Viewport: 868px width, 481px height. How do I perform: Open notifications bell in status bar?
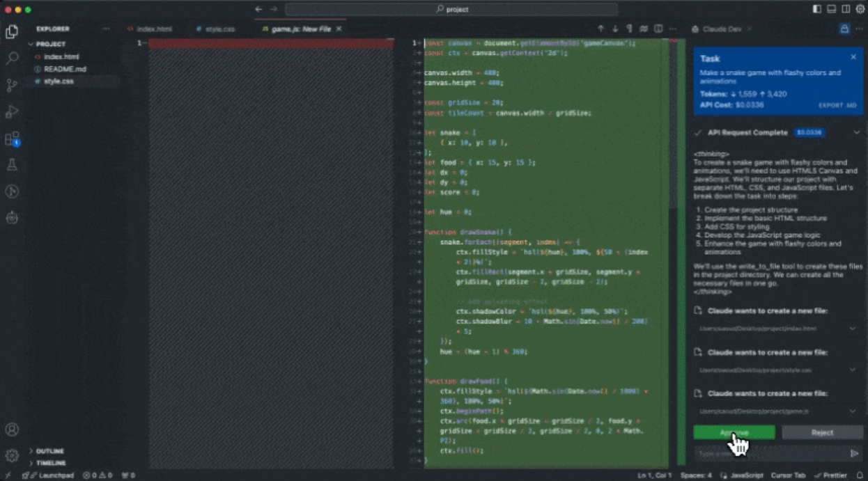tap(860, 475)
